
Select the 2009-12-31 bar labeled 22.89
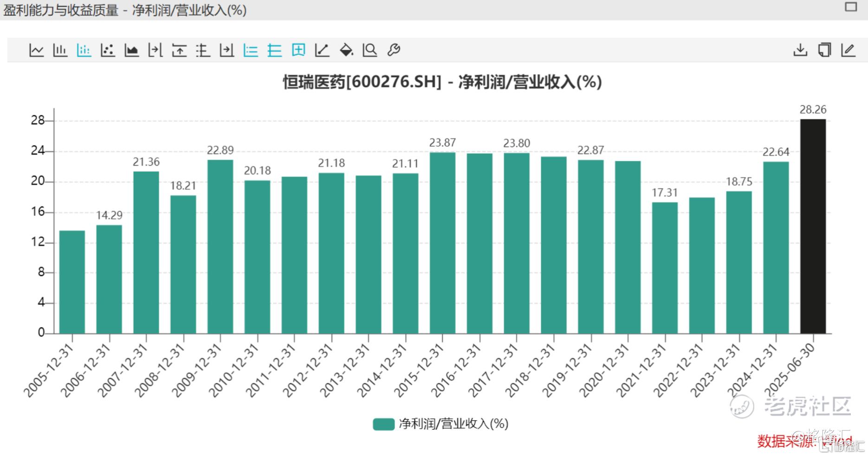[x=220, y=247]
